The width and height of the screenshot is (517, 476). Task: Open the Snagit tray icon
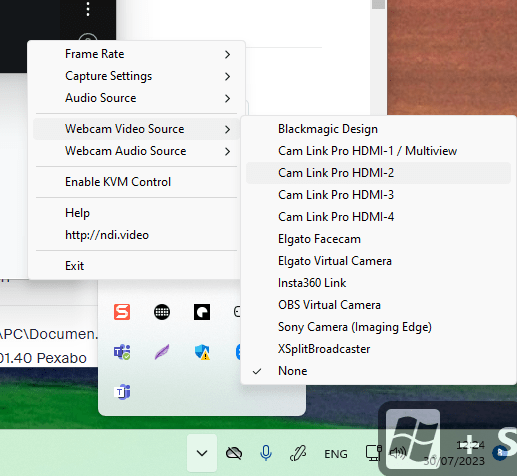pos(122,312)
